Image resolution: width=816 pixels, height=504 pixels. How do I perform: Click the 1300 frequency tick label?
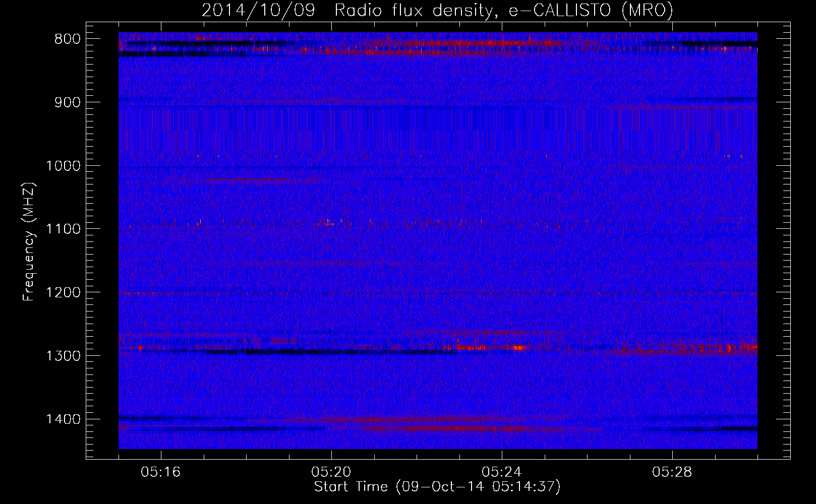64,356
